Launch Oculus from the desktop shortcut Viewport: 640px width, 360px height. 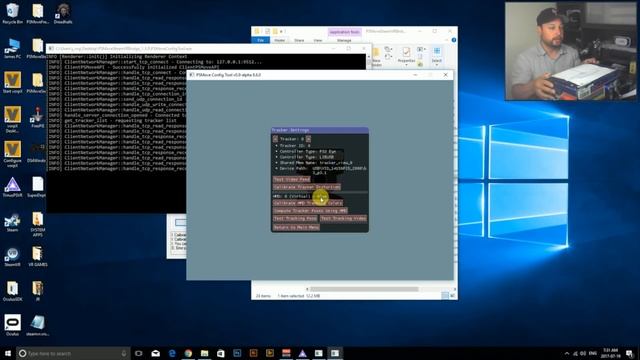tap(12, 325)
